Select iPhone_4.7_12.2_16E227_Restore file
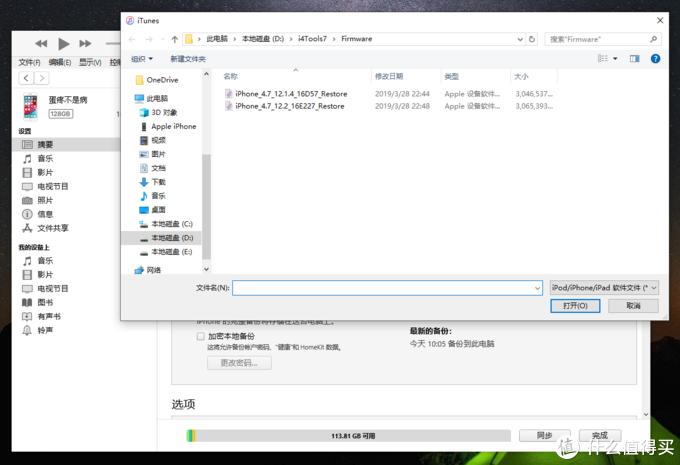The width and height of the screenshot is (680, 465). coord(290,106)
